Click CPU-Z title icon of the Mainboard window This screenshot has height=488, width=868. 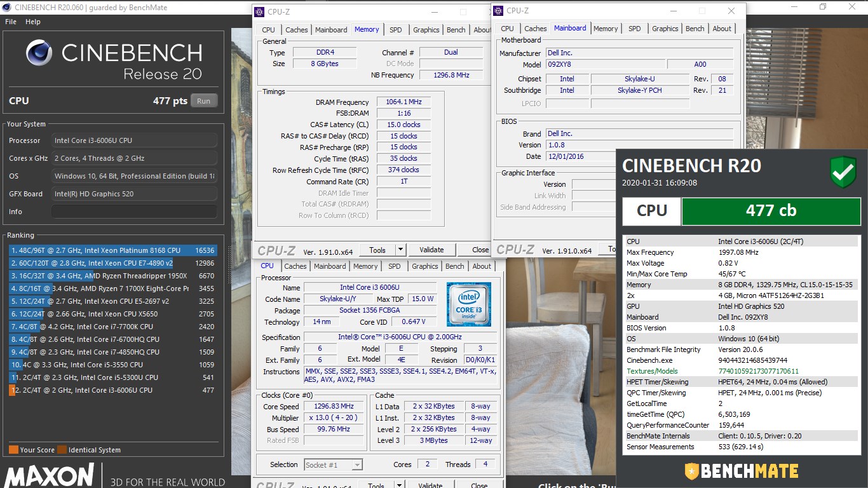point(498,11)
